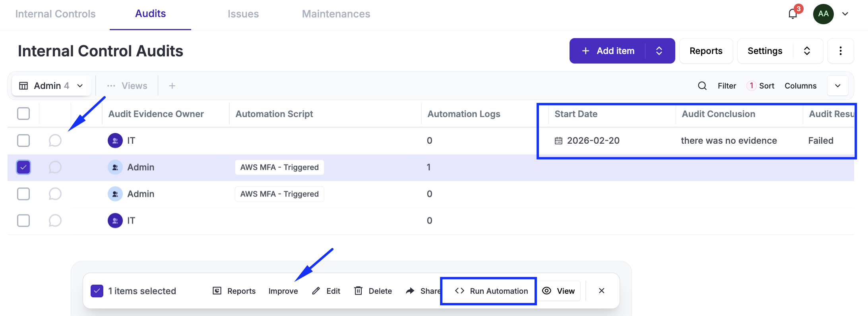Click the AA user avatar
This screenshot has height=316, width=868.
[x=823, y=14]
